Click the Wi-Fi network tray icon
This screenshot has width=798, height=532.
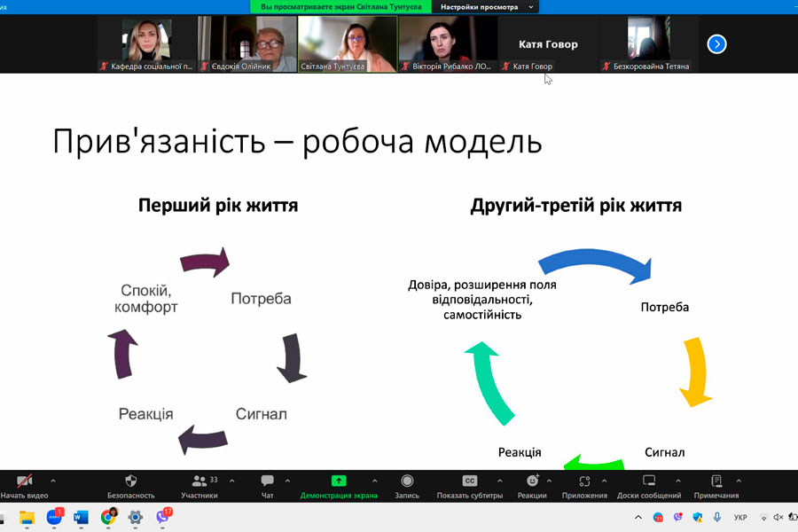(763, 517)
